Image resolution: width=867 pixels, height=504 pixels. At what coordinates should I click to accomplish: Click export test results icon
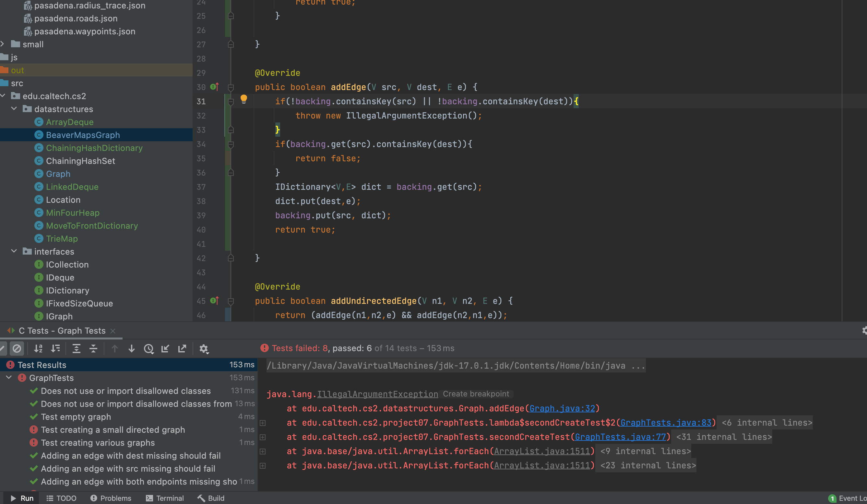(182, 349)
